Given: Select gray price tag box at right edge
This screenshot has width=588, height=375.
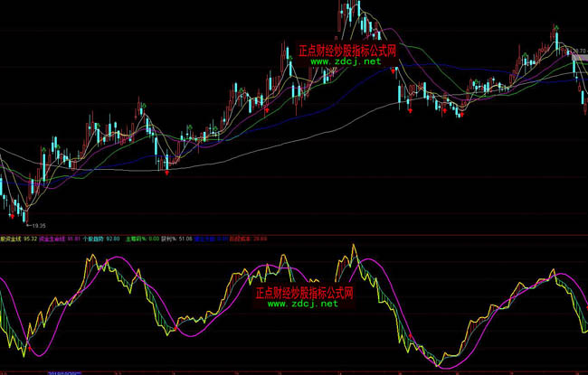Looking at the screenshot, I should (x=578, y=57).
